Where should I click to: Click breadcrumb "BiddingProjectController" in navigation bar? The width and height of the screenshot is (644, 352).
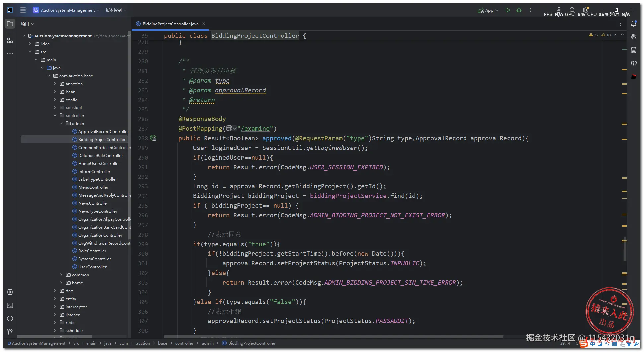pyautogui.click(x=249, y=343)
